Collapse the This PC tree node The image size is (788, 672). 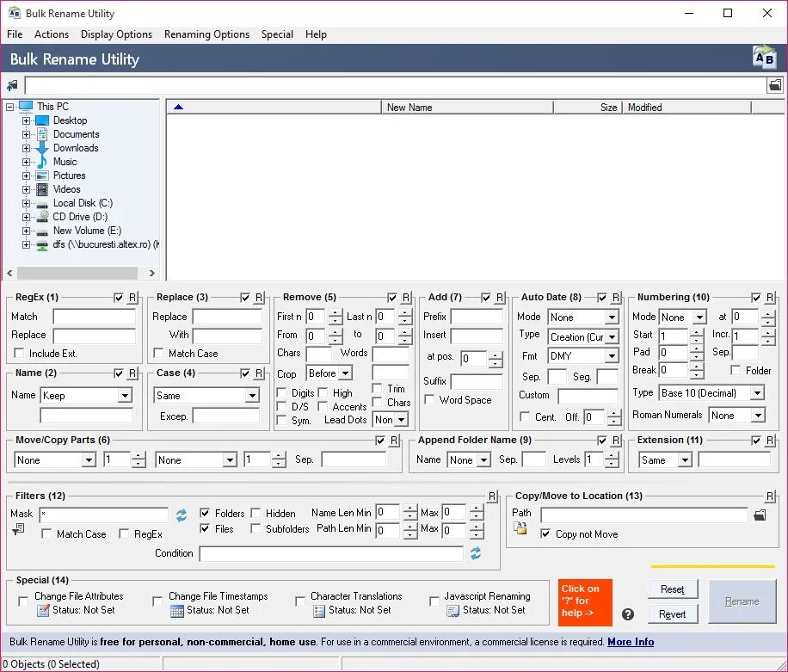coord(9,107)
